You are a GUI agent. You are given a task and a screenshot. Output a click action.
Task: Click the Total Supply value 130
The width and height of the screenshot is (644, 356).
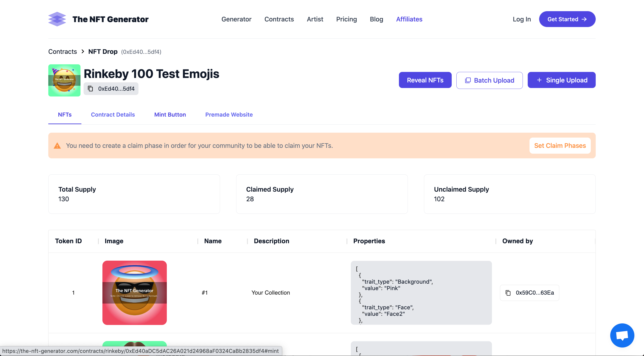click(x=64, y=199)
